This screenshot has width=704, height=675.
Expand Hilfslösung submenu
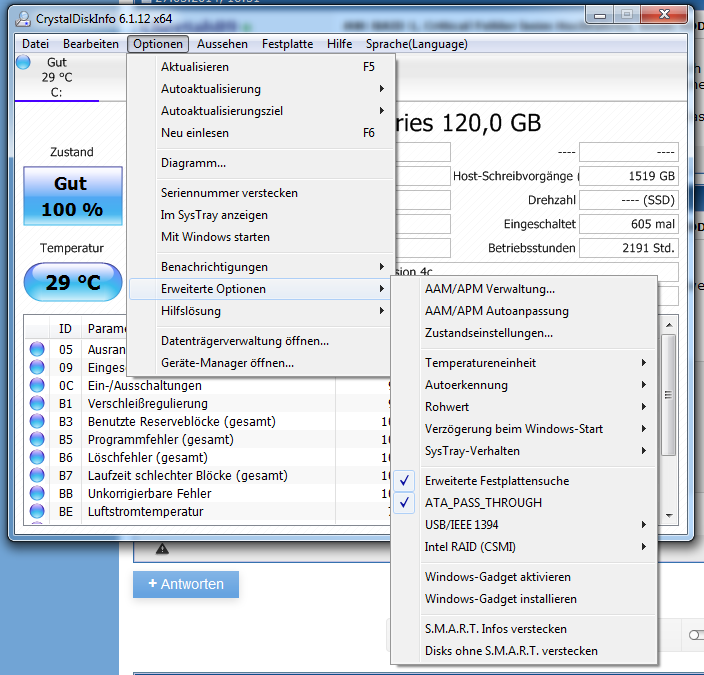[x=260, y=311]
